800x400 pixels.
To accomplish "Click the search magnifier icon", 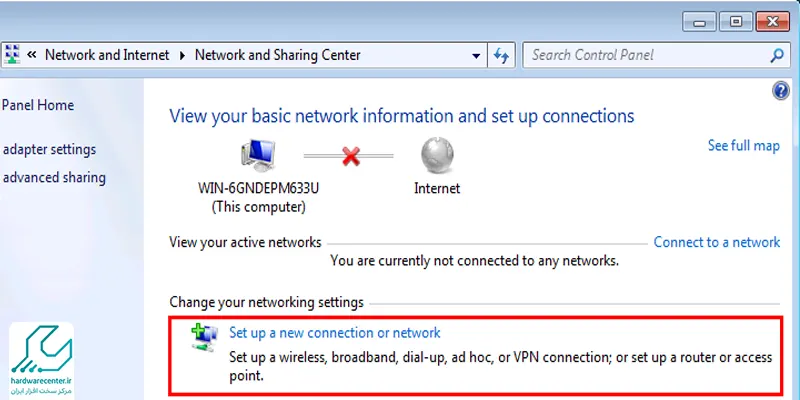I will click(x=777, y=55).
